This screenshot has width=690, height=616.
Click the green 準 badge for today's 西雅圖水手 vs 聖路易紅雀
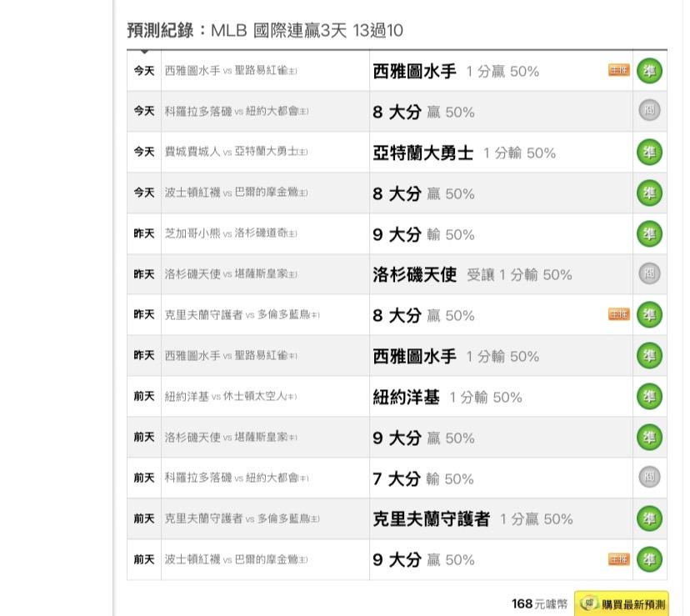click(649, 71)
